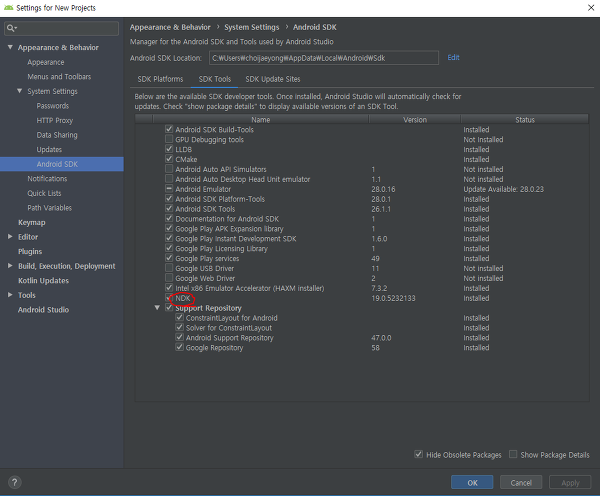Image resolution: width=600 pixels, height=496 pixels.
Task: Open SDK Update Sites tab
Action: coord(273,79)
